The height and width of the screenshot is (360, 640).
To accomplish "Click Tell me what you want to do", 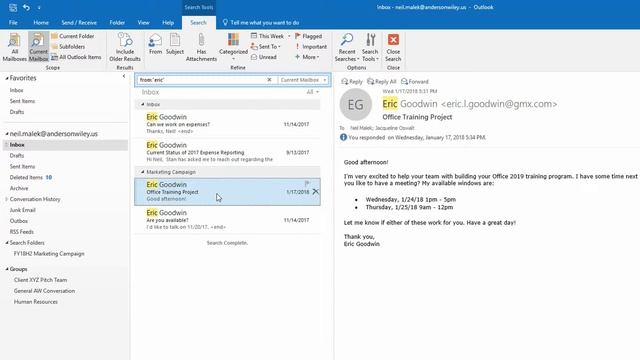I will [261, 23].
